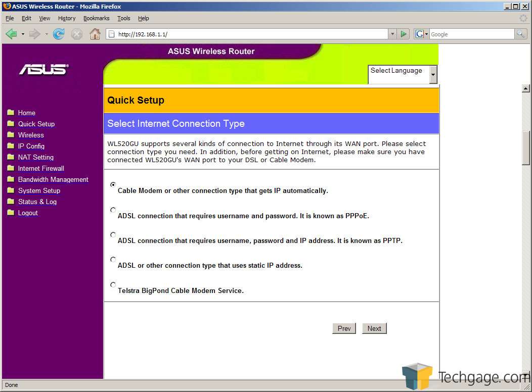
Task: Click the Google search engine icon
Action: click(420, 34)
